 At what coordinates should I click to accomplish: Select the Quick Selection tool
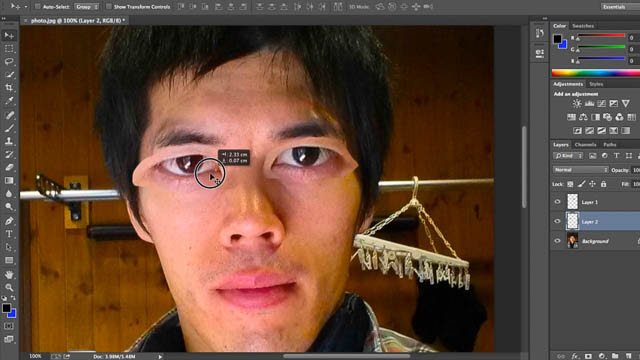pos(9,75)
